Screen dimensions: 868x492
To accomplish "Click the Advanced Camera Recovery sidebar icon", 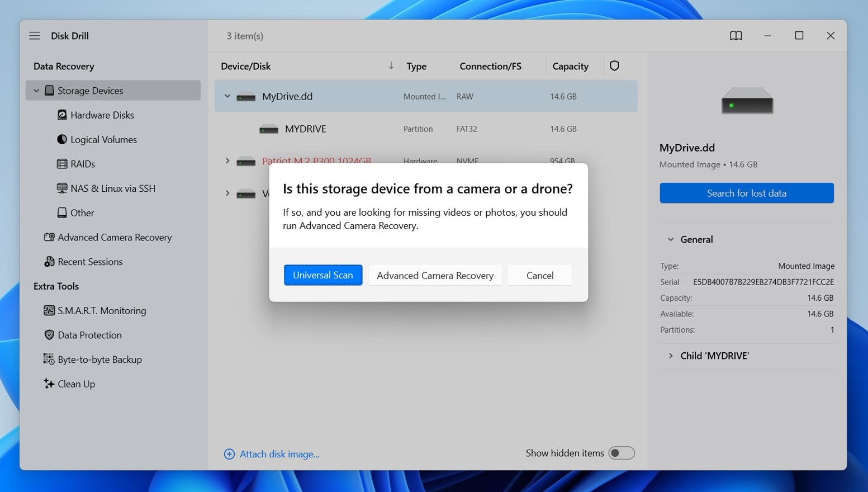I will coord(49,237).
